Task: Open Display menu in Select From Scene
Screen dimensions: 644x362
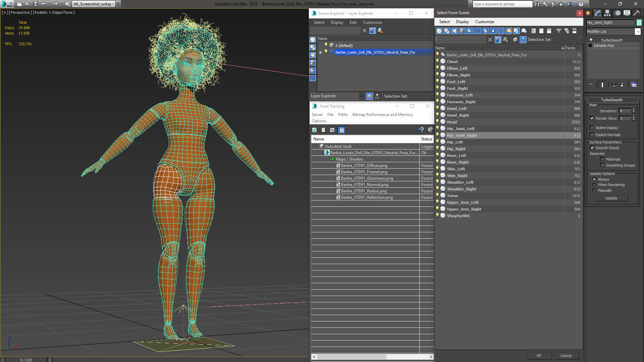Action: click(462, 22)
